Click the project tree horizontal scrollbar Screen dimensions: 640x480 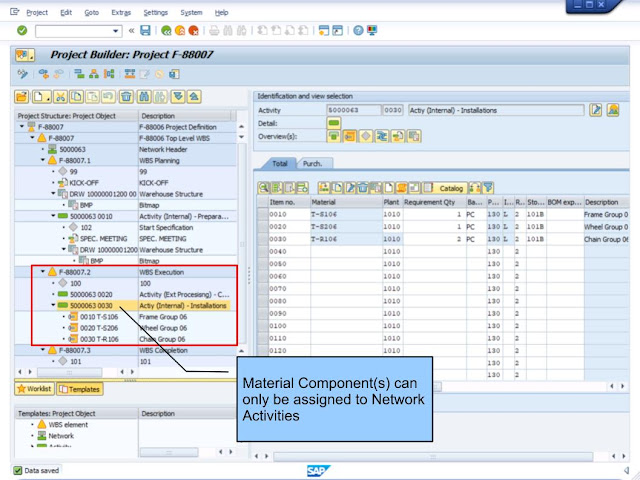[x=69, y=372]
